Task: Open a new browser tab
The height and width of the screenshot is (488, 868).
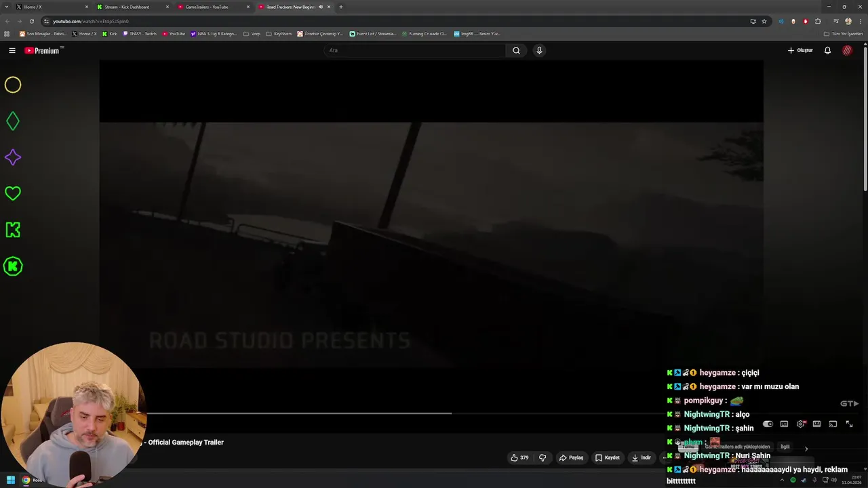Action: (x=340, y=7)
